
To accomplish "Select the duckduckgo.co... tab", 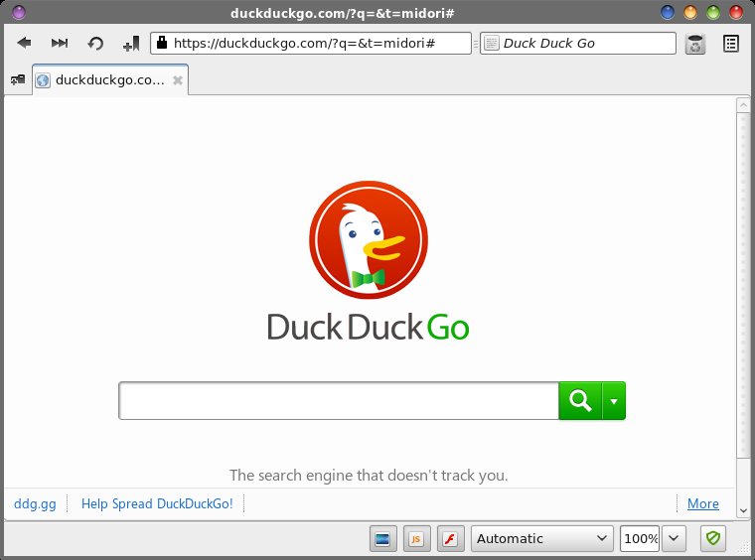I will click(110, 79).
